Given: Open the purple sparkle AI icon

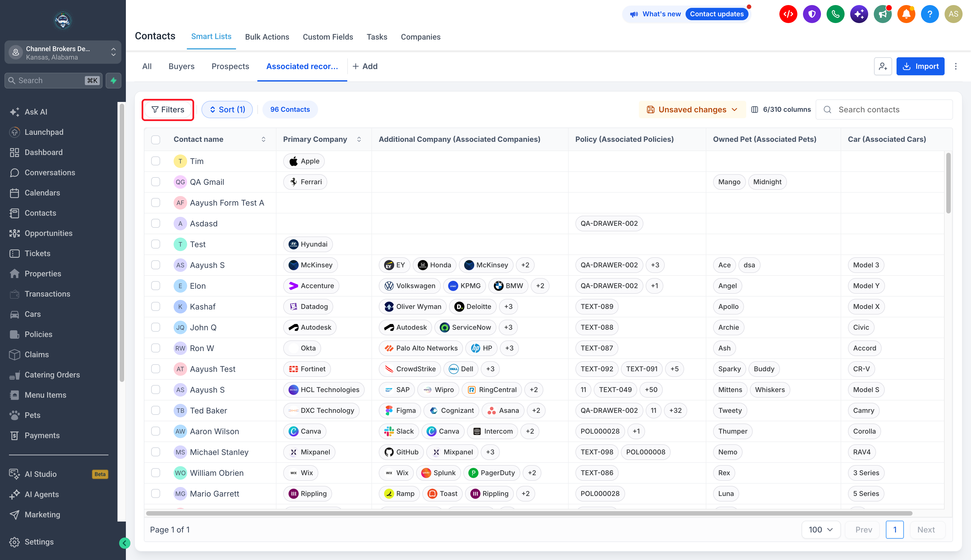Looking at the screenshot, I should pos(859,14).
